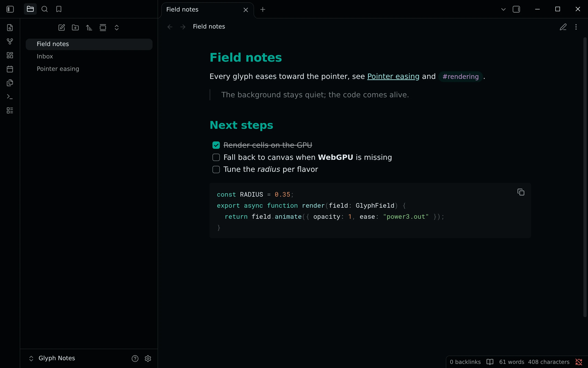588x368 pixels.
Task: Create a new note icon
Action: [62, 28]
